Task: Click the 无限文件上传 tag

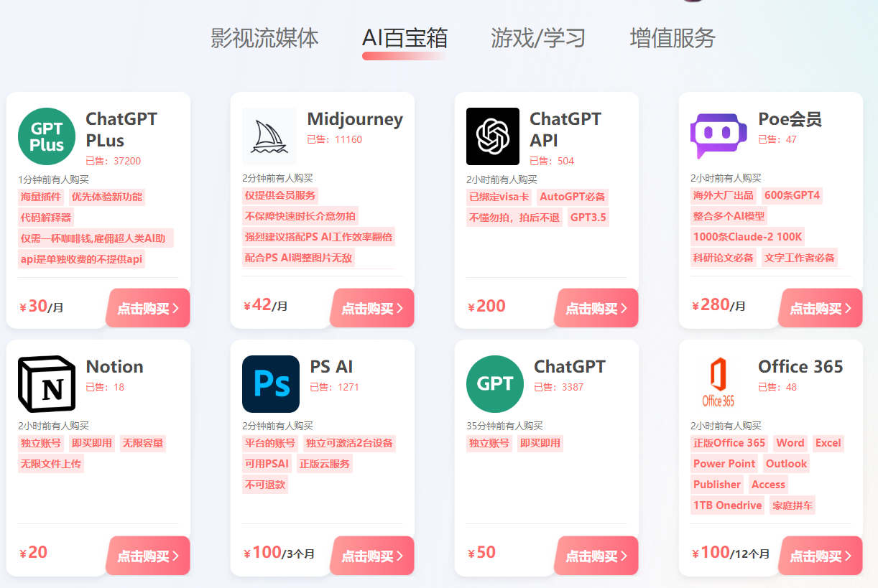Action: point(51,464)
